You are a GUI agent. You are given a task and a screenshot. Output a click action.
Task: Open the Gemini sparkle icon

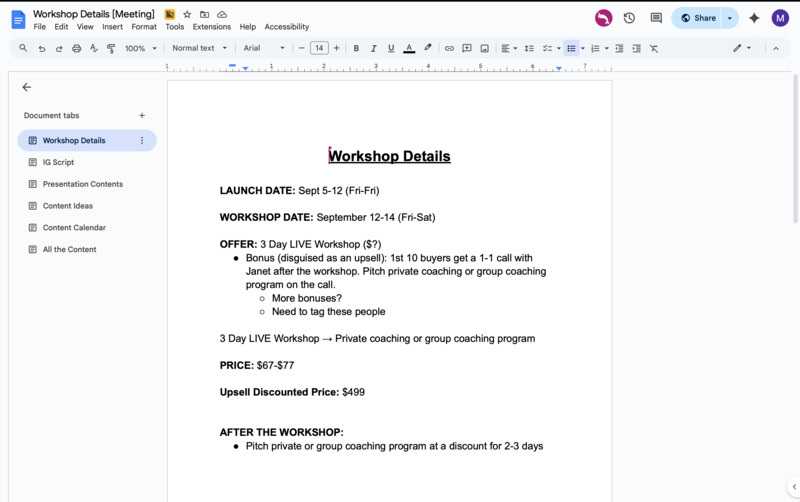pyautogui.click(x=754, y=18)
